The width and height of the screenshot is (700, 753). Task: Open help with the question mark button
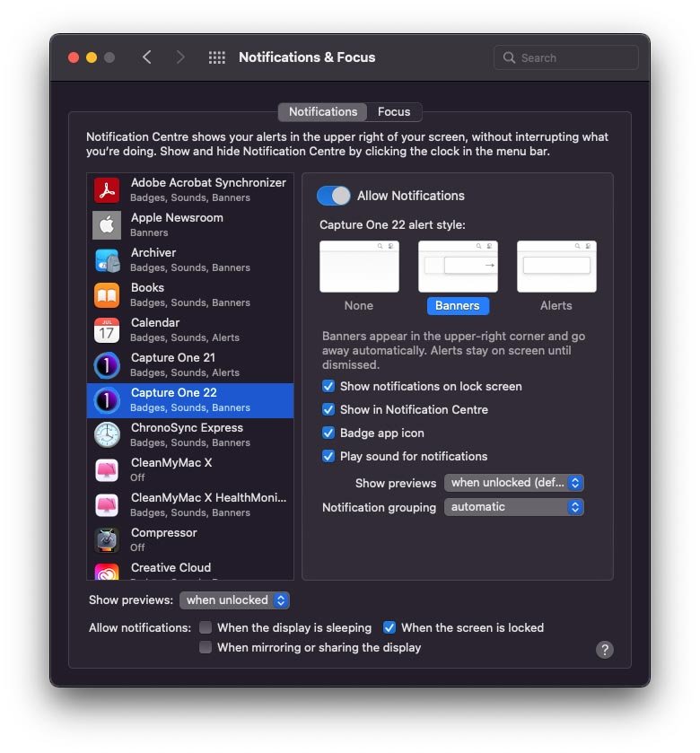pyautogui.click(x=605, y=650)
